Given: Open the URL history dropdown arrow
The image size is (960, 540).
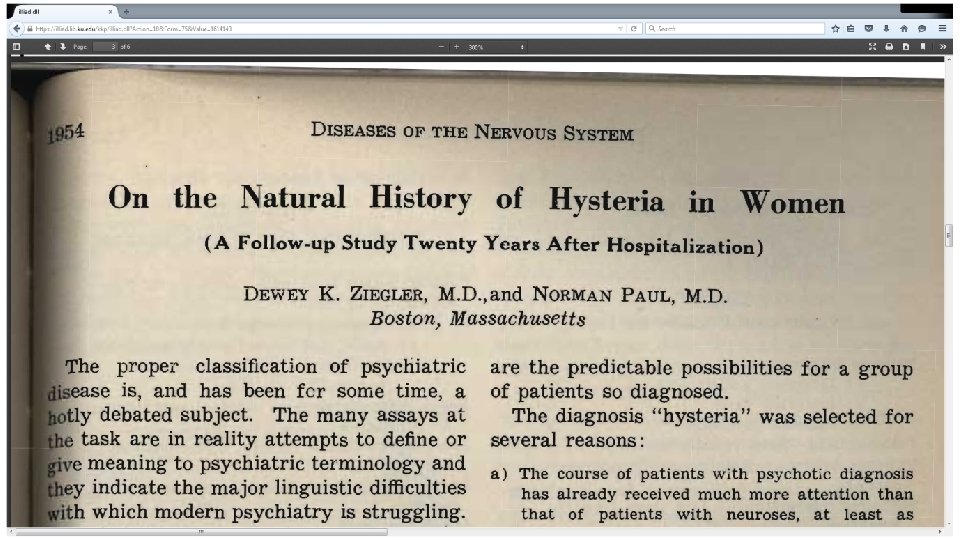Looking at the screenshot, I should click(x=620, y=28).
